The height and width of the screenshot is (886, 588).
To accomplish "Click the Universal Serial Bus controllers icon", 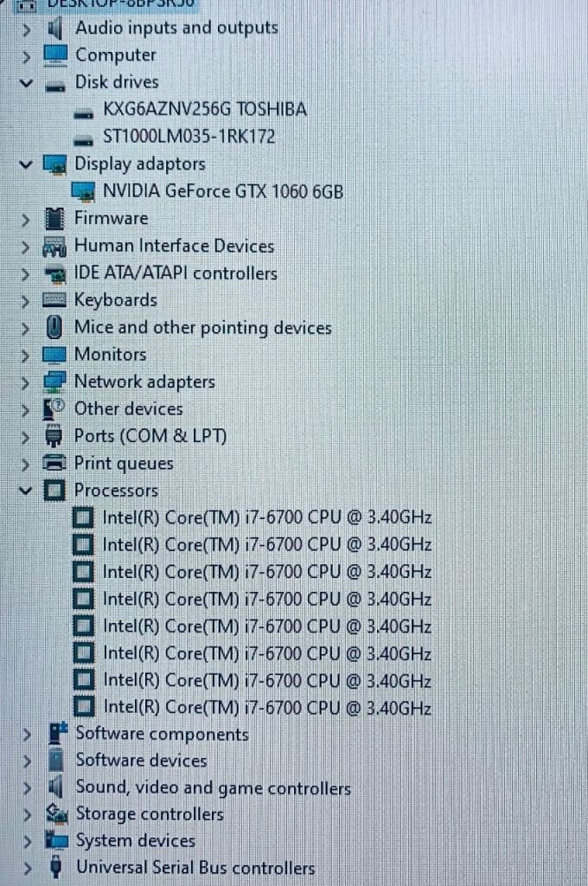I will pos(55,867).
